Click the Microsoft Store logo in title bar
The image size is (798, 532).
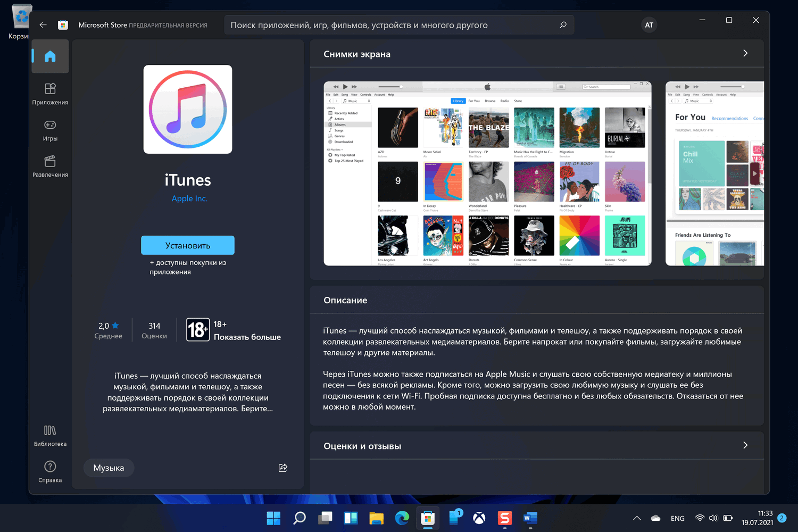pos(63,25)
